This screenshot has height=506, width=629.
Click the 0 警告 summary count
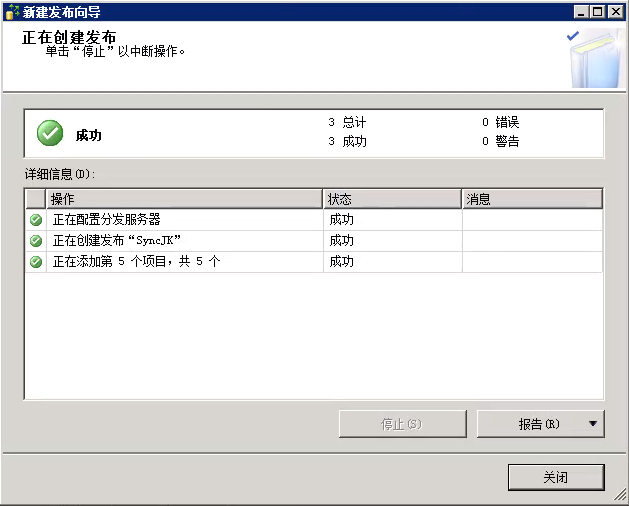pyautogui.click(x=501, y=141)
